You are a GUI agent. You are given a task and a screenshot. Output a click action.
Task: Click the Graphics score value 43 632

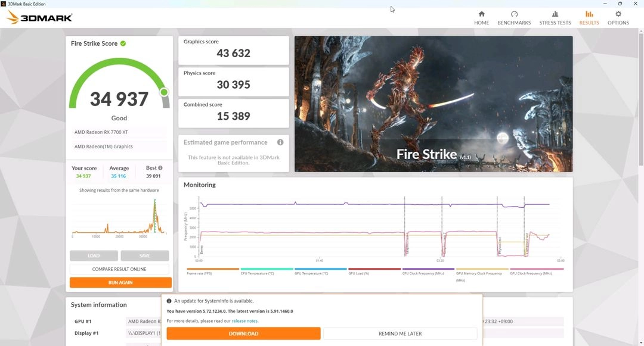click(233, 53)
